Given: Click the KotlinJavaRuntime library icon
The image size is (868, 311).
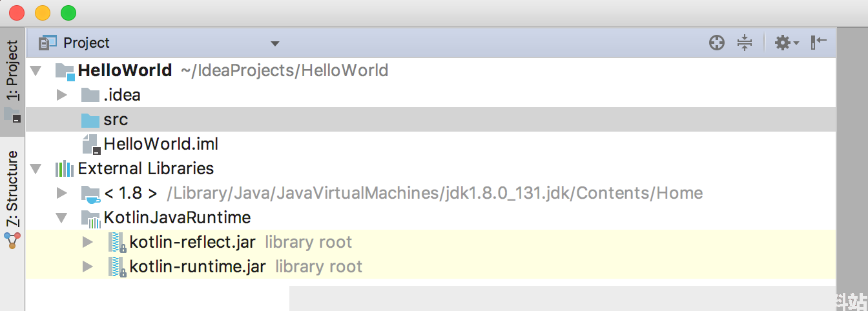Looking at the screenshot, I should point(91,219).
